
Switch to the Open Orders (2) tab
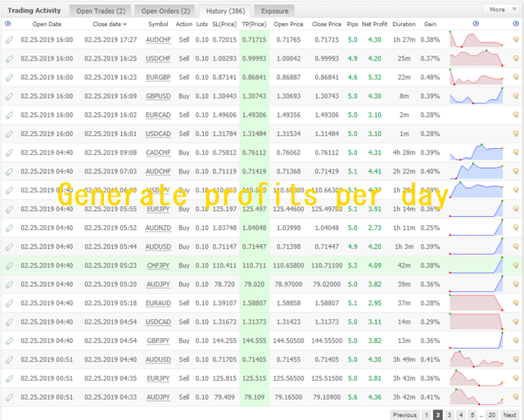pos(165,11)
